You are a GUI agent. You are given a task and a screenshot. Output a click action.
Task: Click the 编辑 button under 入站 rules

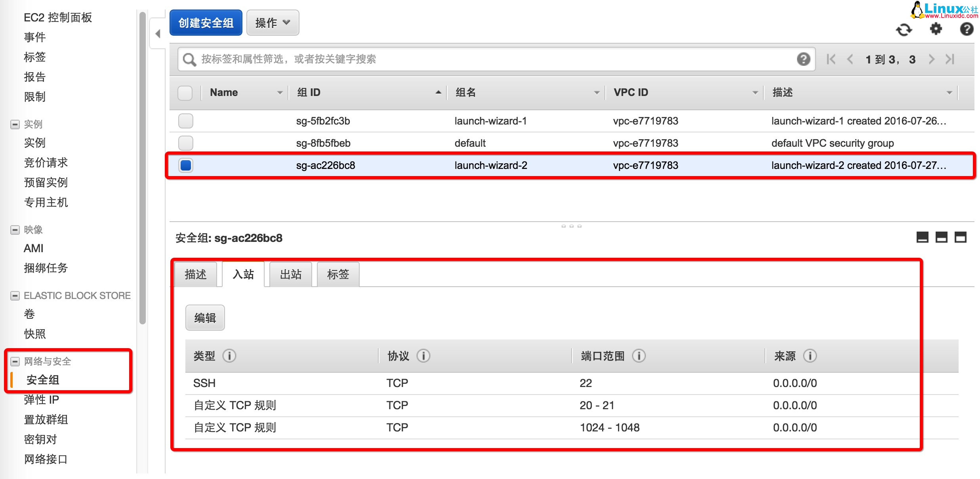[x=205, y=318]
